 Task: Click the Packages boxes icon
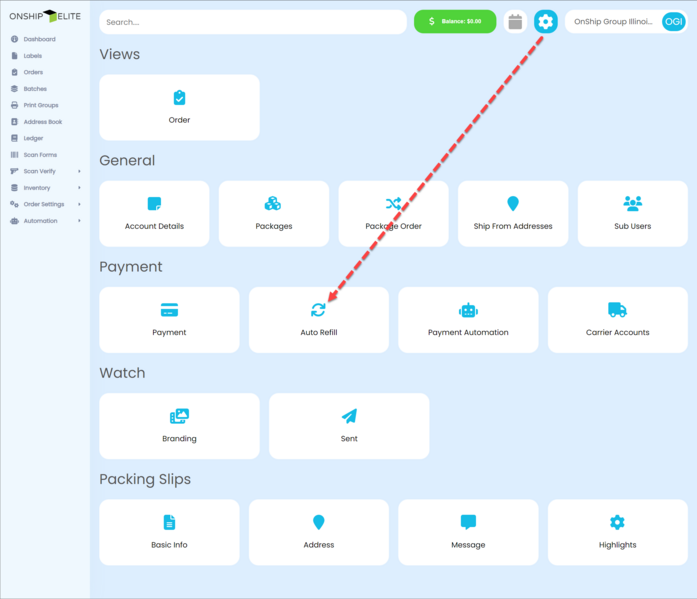(273, 204)
